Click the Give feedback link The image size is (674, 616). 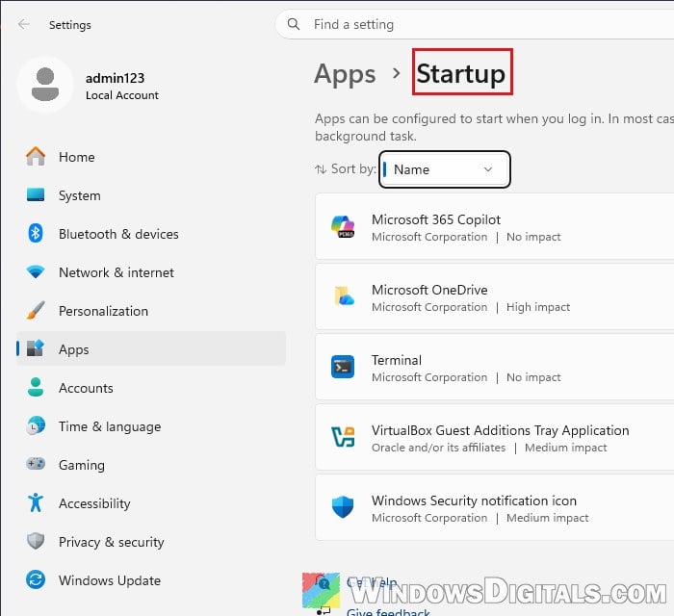tap(388, 612)
